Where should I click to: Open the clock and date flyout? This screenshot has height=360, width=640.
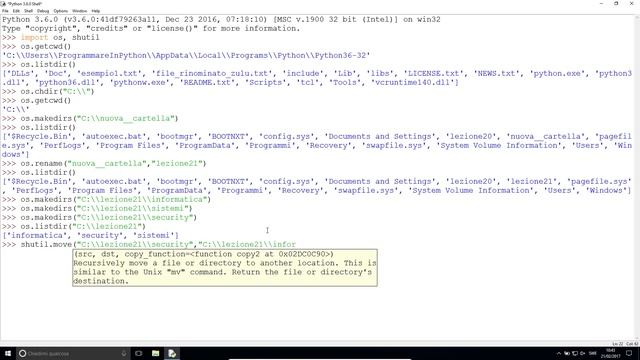611,353
